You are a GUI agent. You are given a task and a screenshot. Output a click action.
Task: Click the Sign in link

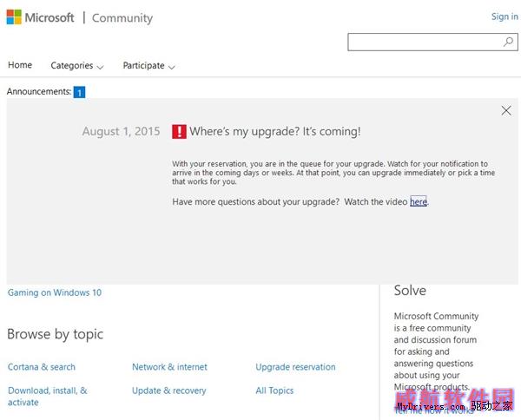(x=504, y=16)
